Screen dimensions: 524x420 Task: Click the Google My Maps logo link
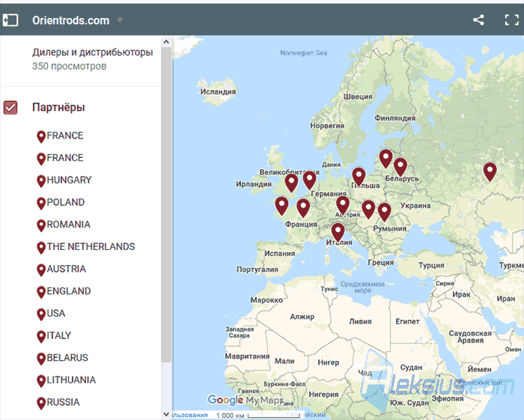(246, 400)
